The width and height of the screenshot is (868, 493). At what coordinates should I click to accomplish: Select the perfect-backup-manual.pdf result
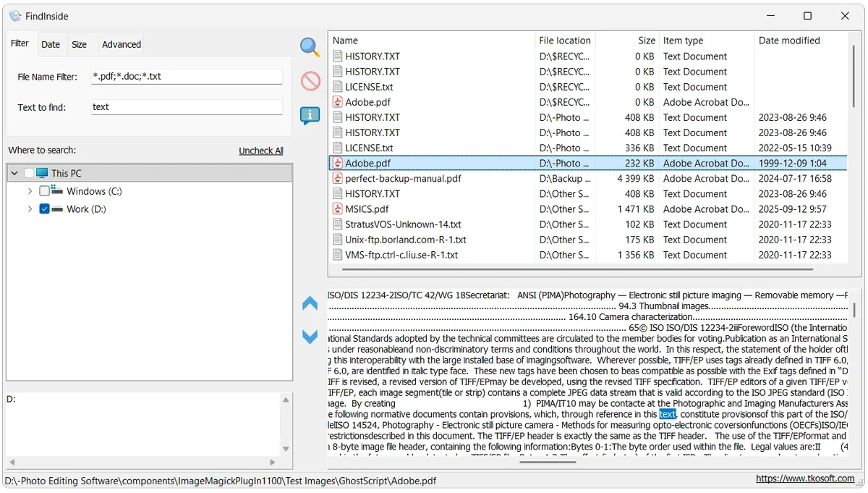590,178
